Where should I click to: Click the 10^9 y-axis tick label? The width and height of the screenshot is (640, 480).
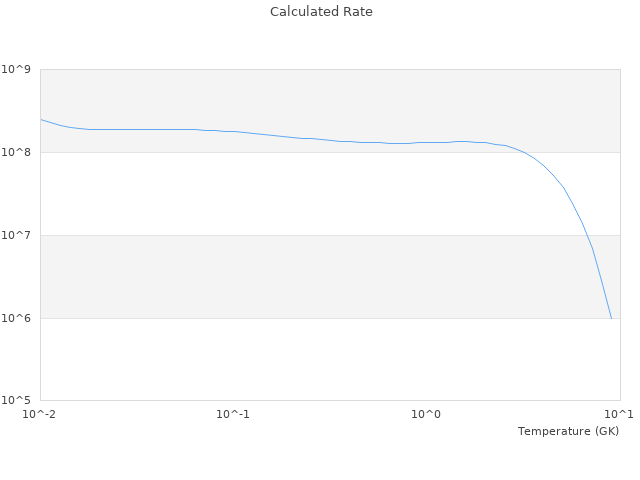(18, 70)
